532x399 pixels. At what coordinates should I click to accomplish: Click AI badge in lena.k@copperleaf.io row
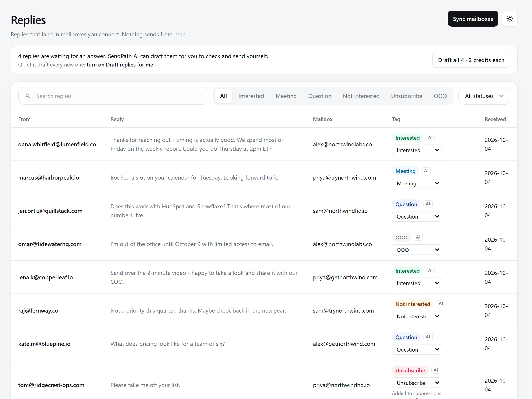coord(430,270)
